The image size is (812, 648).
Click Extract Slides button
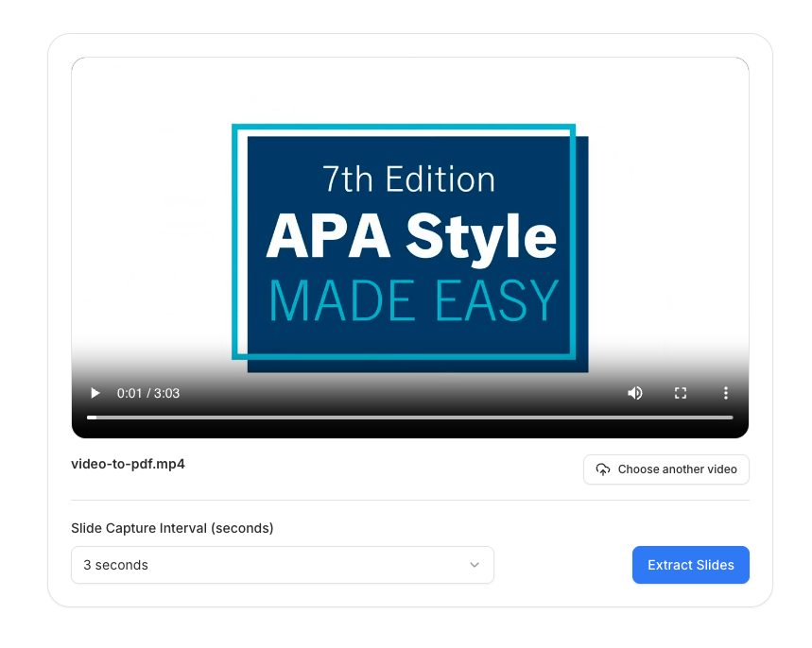click(x=690, y=565)
